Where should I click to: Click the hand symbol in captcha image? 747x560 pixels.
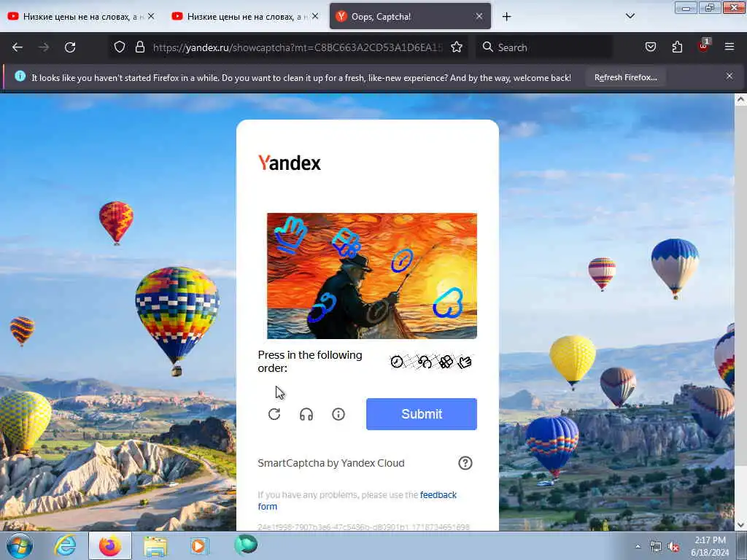(290, 235)
